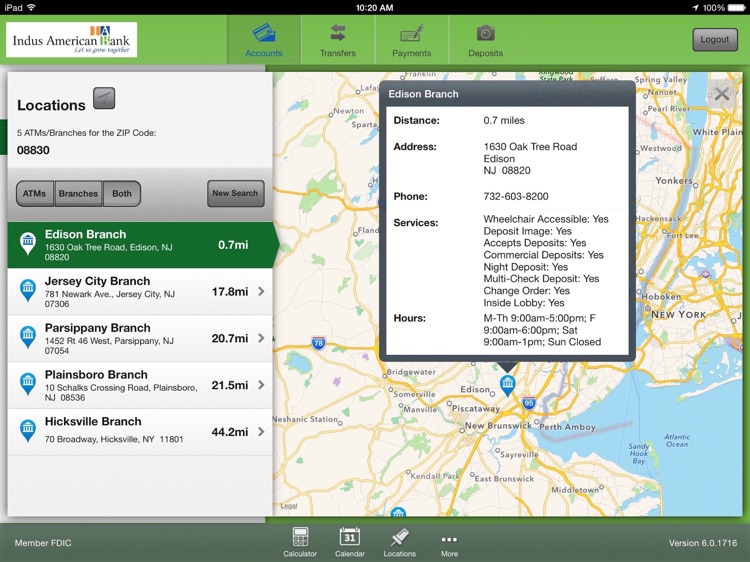Start a New Search
The width and height of the screenshot is (750, 562).
235,193
